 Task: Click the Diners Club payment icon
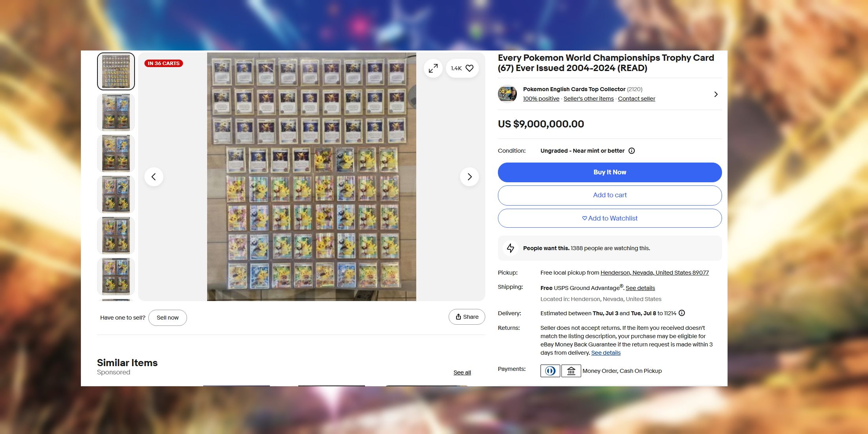point(550,371)
